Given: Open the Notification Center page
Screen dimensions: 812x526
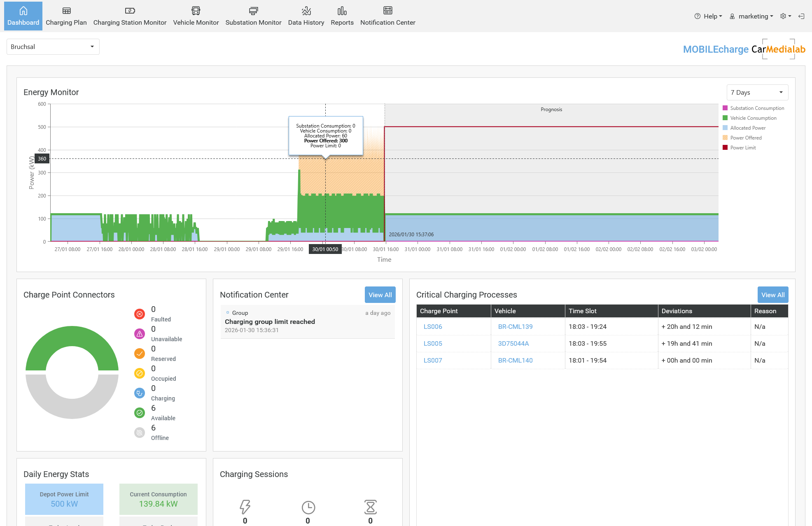Looking at the screenshot, I should 387,16.
